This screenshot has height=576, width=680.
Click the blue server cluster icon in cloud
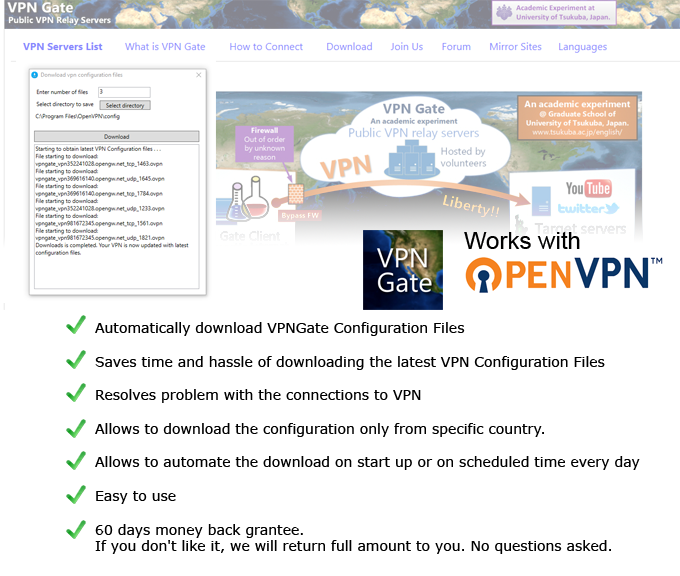412,159
